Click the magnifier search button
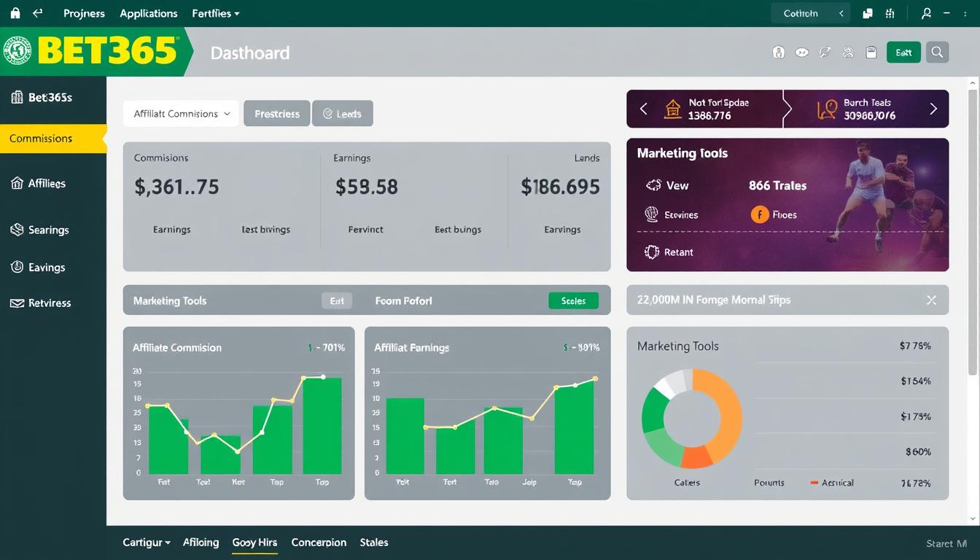980x560 pixels. click(938, 52)
